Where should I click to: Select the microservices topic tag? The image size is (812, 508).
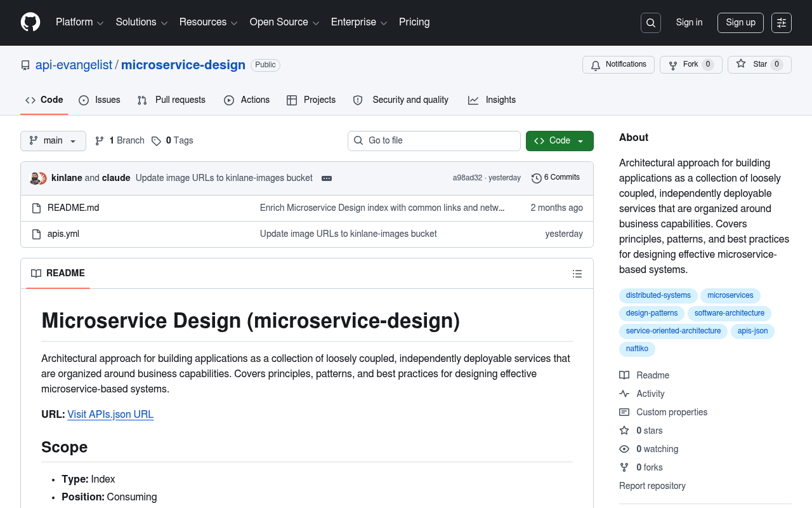730,296
